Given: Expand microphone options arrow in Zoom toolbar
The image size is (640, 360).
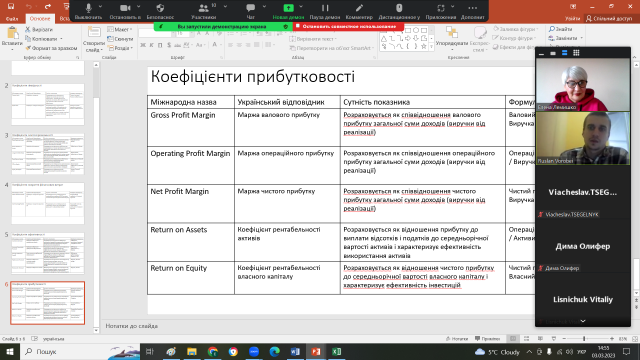Looking at the screenshot, I should click(x=100, y=7).
